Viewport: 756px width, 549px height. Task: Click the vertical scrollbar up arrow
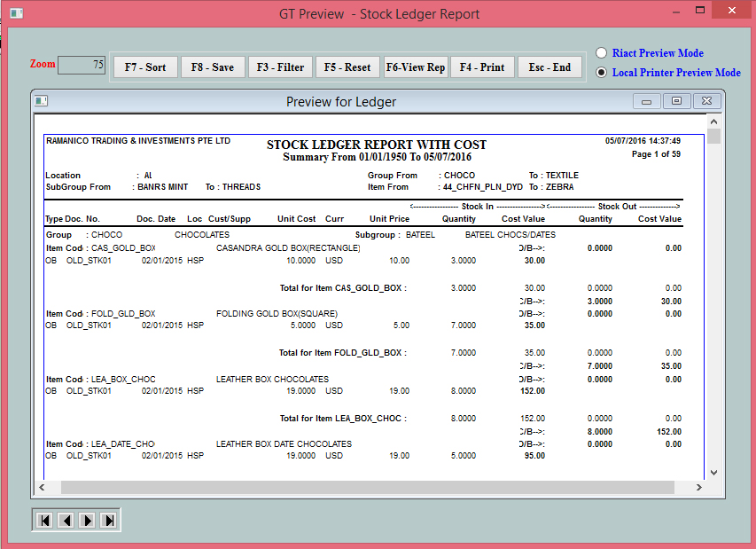click(713, 120)
